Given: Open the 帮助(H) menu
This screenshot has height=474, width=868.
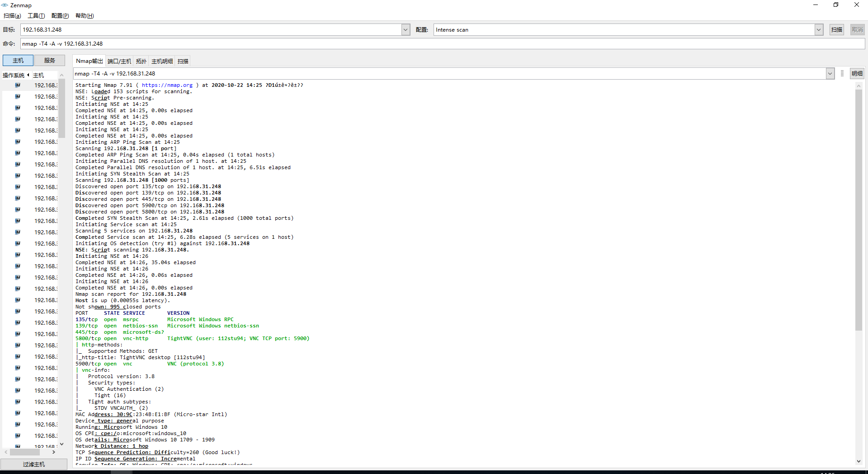Looking at the screenshot, I should point(85,16).
